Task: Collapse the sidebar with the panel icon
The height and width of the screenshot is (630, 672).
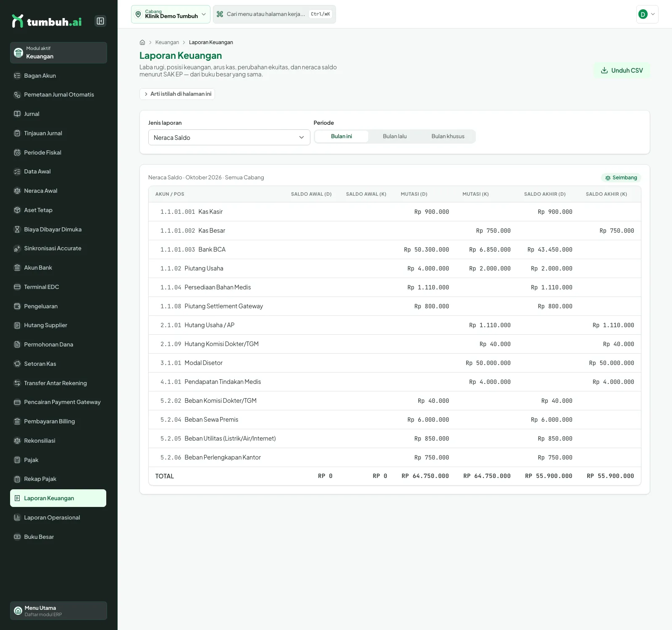Action: 100,21
